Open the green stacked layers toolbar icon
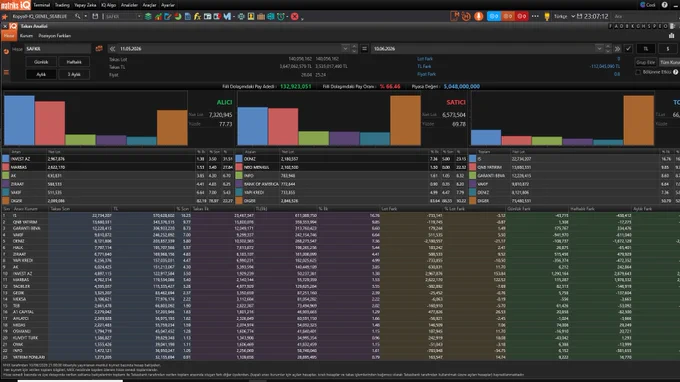This screenshot has height=382, width=680. coord(148,16)
